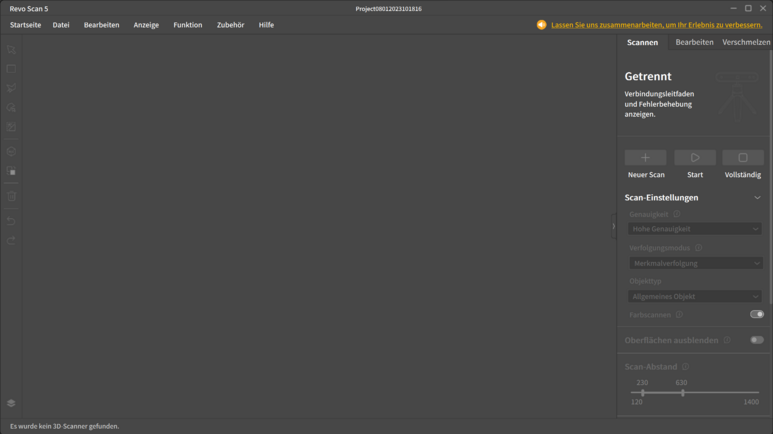
Task: Click the Genauigkeit label
Action: click(x=649, y=215)
